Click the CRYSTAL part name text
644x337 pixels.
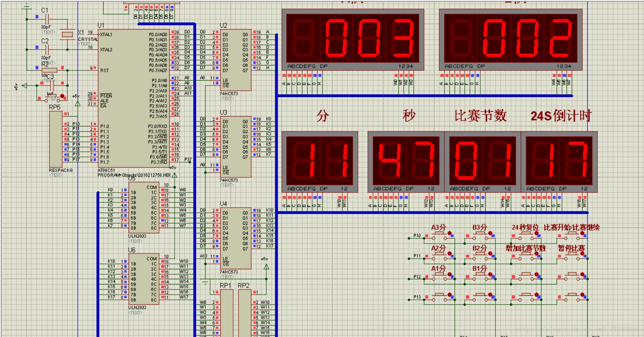tap(88, 39)
